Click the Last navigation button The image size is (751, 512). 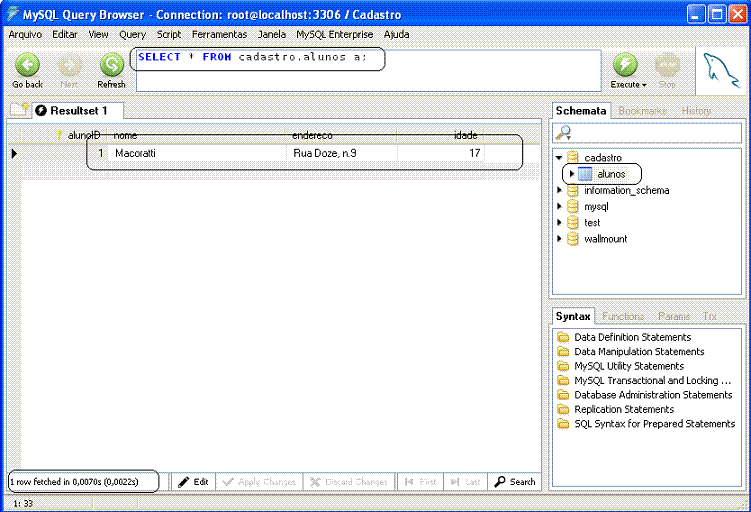466,482
